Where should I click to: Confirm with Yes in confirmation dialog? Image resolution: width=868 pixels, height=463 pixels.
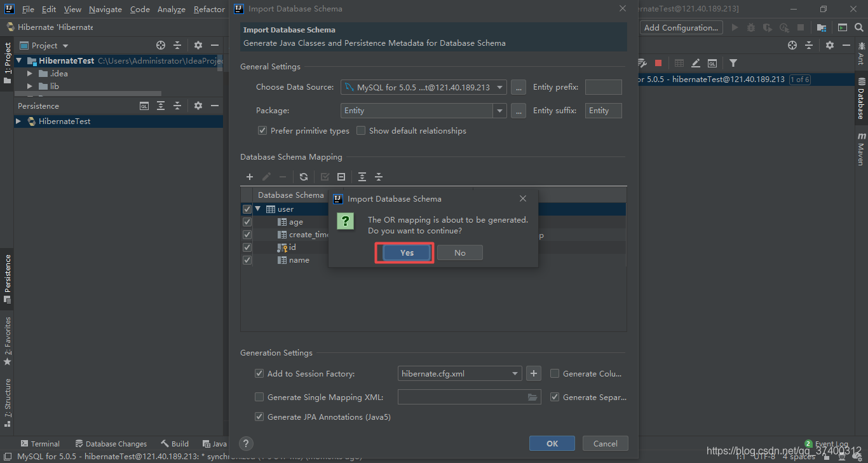click(407, 252)
